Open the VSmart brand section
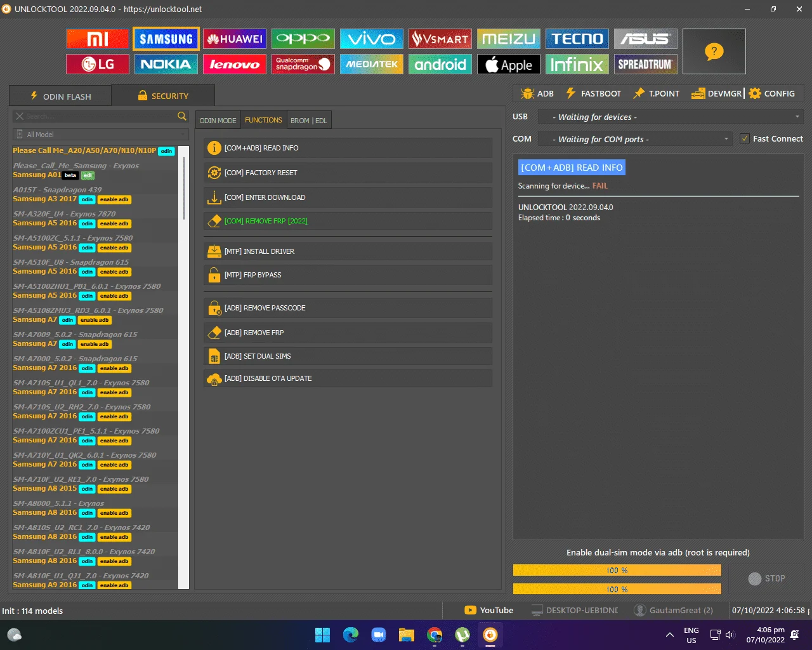The image size is (812, 650). tap(440, 39)
